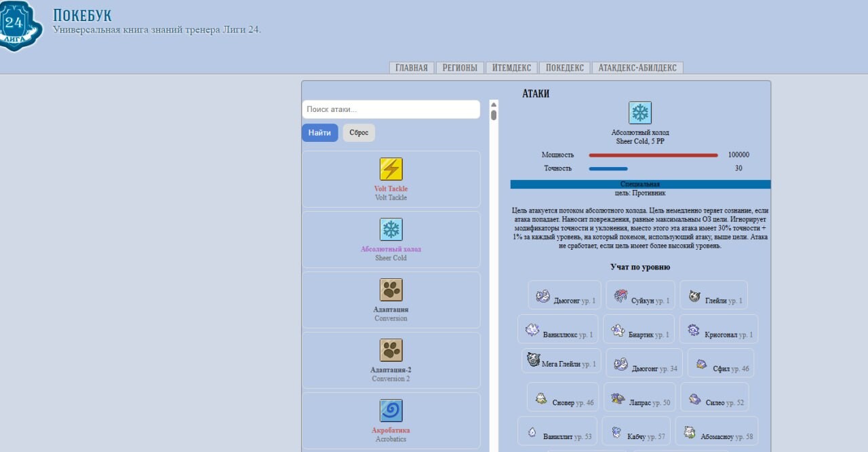Click the Учат по уровню heading
This screenshot has width=868, height=452.
click(640, 267)
